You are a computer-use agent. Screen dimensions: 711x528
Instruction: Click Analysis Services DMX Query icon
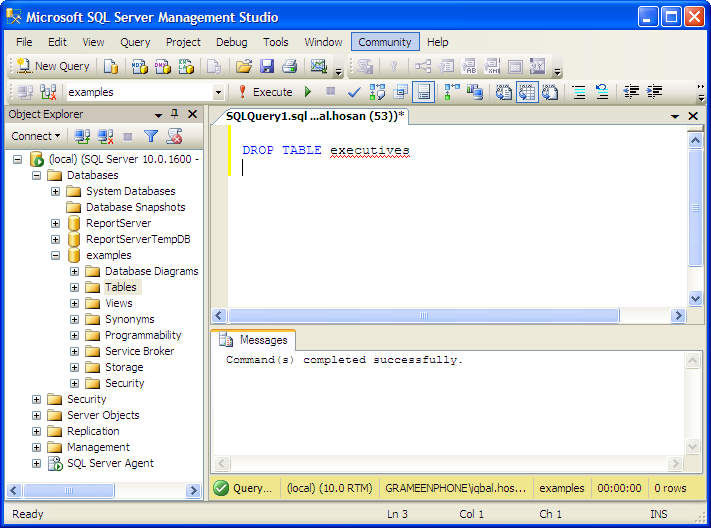163,66
